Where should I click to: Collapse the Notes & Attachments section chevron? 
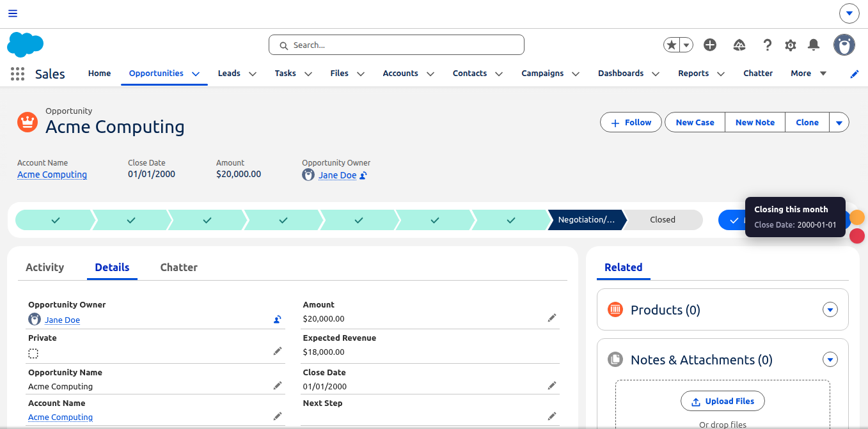[x=830, y=359]
